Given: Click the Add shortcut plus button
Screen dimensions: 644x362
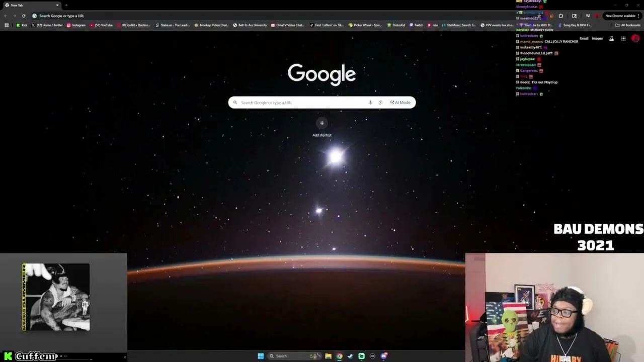Looking at the screenshot, I should click(322, 123).
